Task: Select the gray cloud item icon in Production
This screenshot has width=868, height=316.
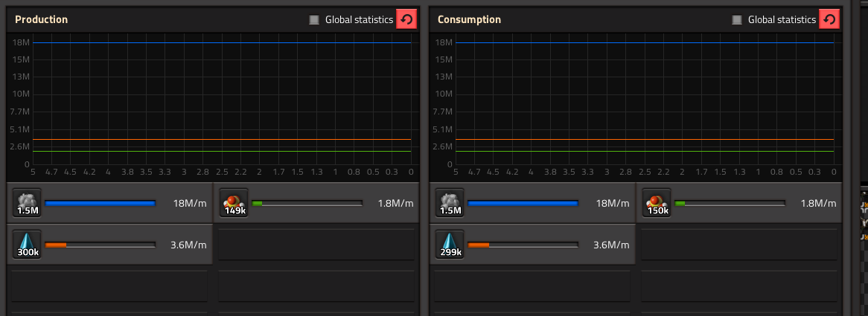Action: pos(27,203)
